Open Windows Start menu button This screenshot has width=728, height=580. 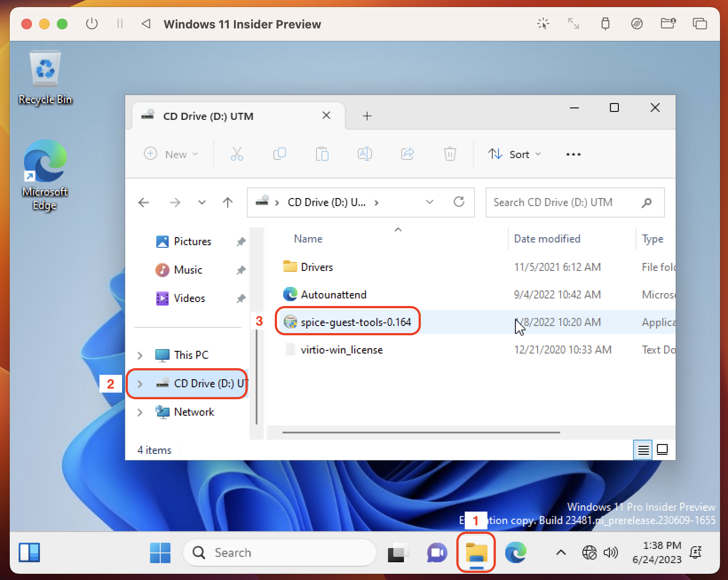point(160,553)
